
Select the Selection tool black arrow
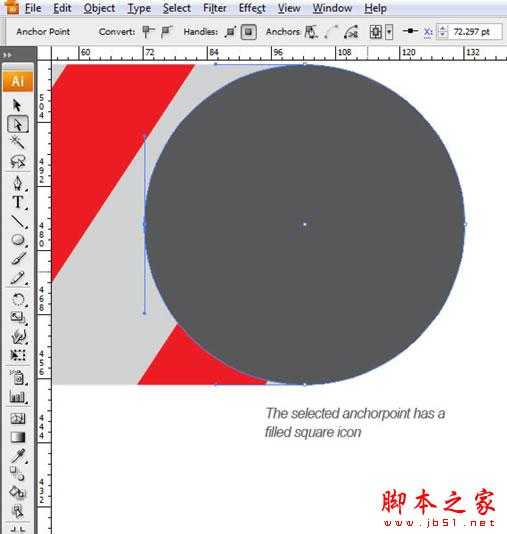(17, 105)
